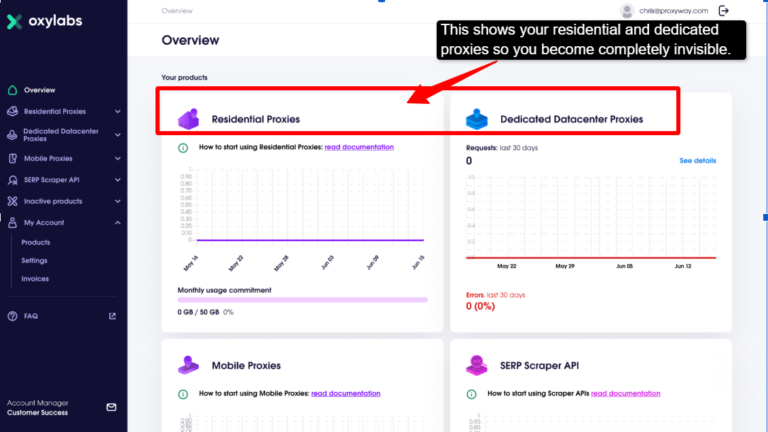Click the Residential Proxies sidebar icon
This screenshot has width=768, height=432.
pyautogui.click(x=12, y=112)
